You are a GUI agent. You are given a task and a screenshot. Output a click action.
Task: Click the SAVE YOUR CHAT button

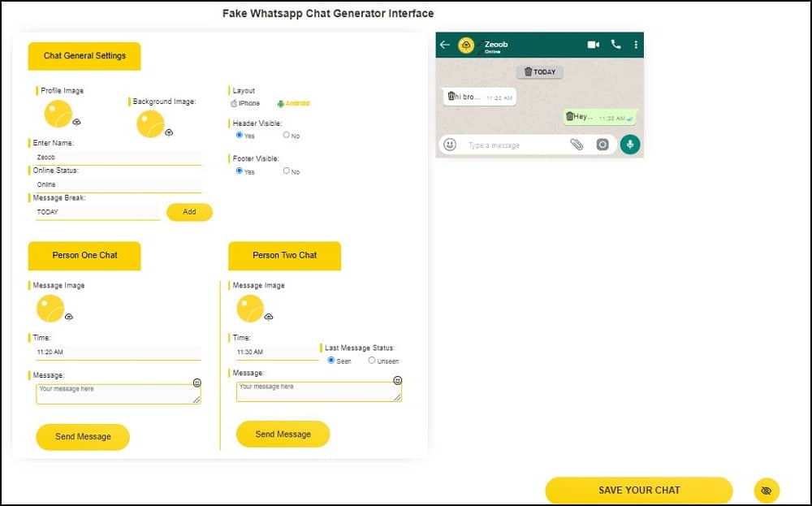639,491
